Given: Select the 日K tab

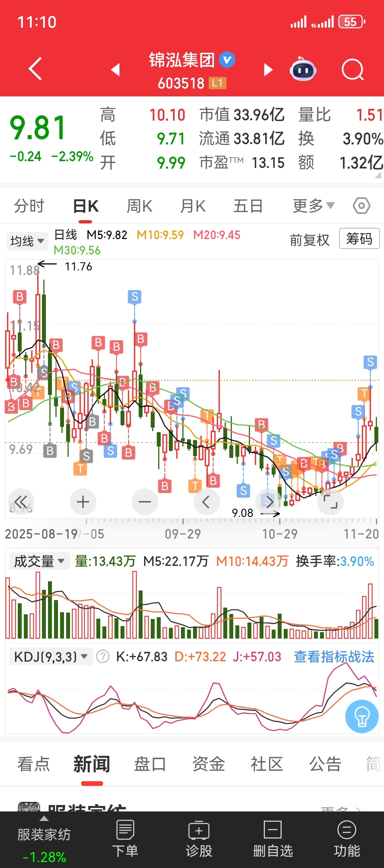Looking at the screenshot, I should (x=86, y=206).
